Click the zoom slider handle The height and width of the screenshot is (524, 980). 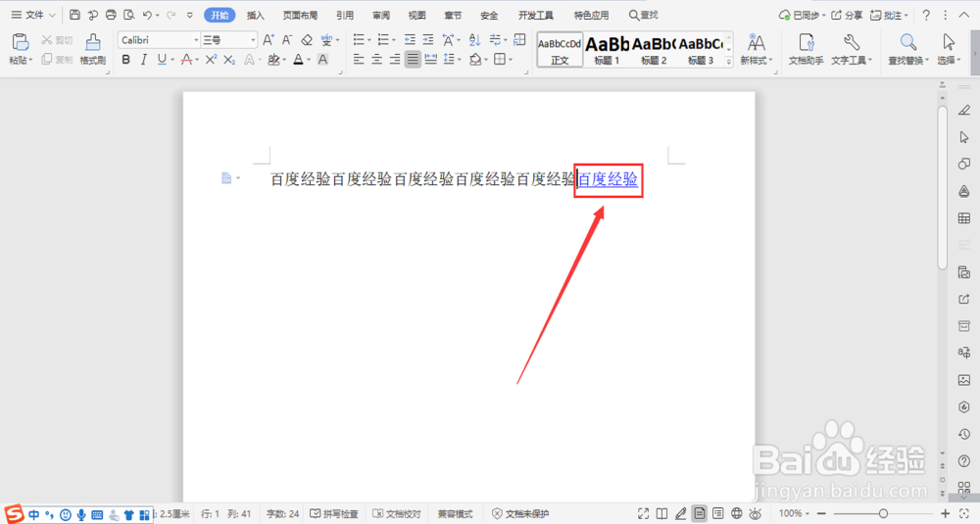(x=883, y=513)
